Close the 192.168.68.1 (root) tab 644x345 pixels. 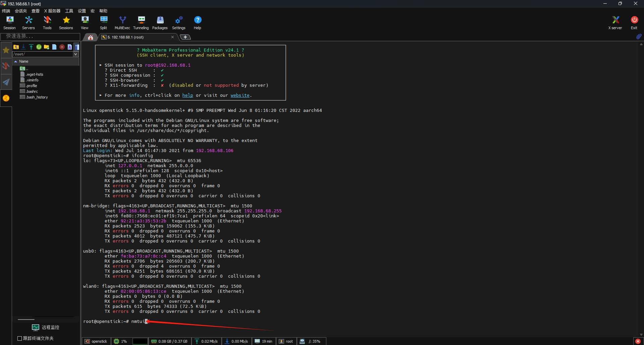click(172, 37)
